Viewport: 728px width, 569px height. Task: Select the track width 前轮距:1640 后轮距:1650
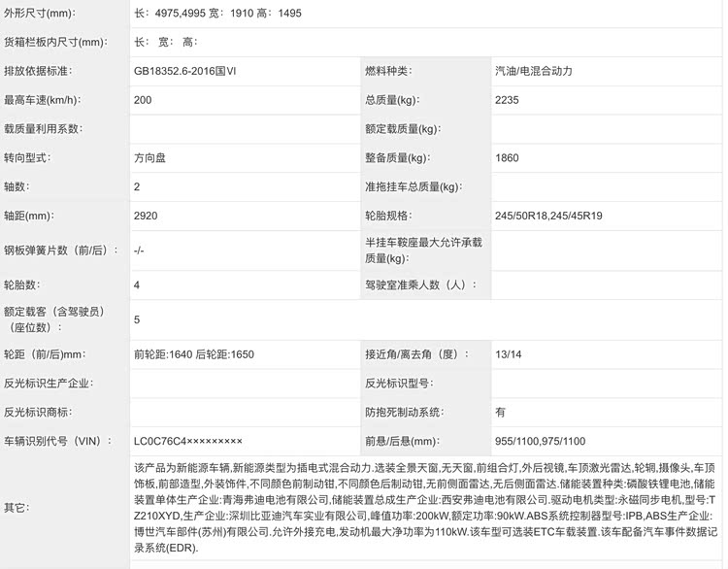click(193, 355)
